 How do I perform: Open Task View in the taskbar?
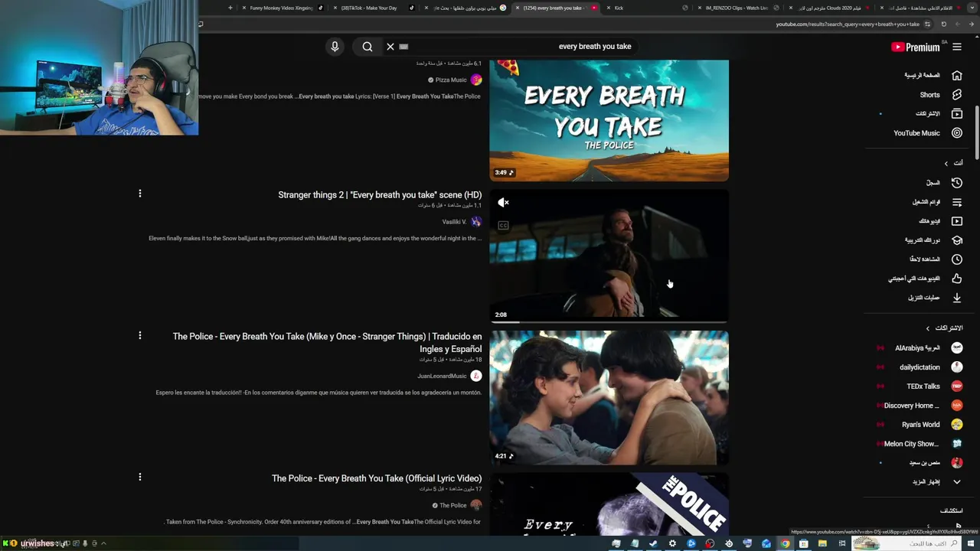[x=841, y=543]
